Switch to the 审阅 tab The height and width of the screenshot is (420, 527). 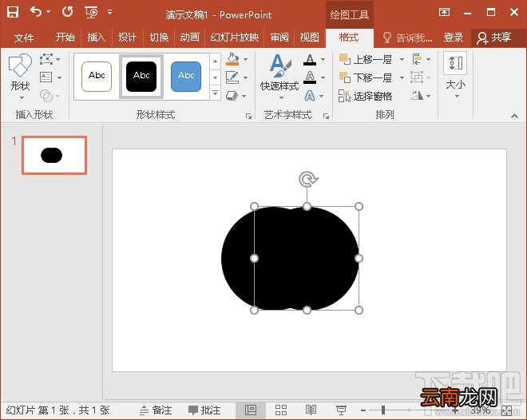pos(279,37)
